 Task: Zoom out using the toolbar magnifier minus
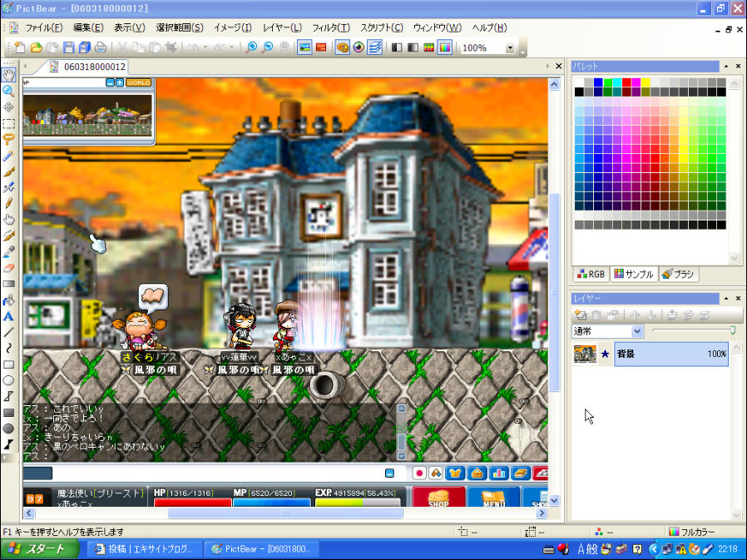click(x=268, y=47)
